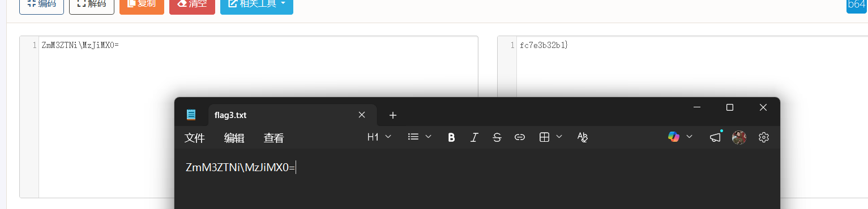Apply strikethrough formatting
Viewport: 868px width, 209px height.
(x=497, y=137)
